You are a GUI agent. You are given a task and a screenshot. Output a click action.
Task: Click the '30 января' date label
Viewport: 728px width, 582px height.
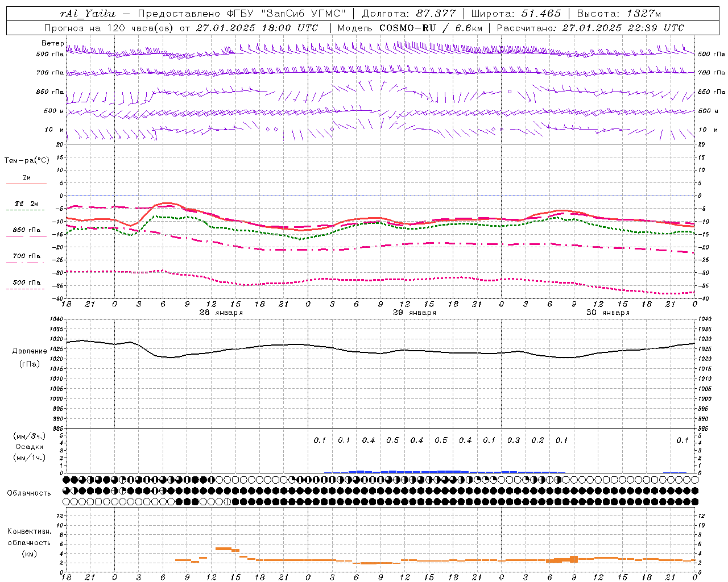click(608, 313)
